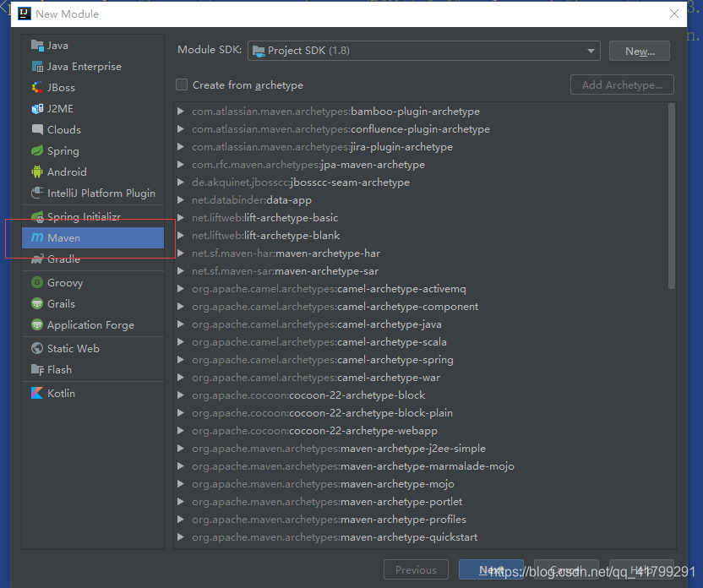This screenshot has width=703, height=588.
Task: Select IntelliJ Platform Plugin icon
Action: click(37, 193)
